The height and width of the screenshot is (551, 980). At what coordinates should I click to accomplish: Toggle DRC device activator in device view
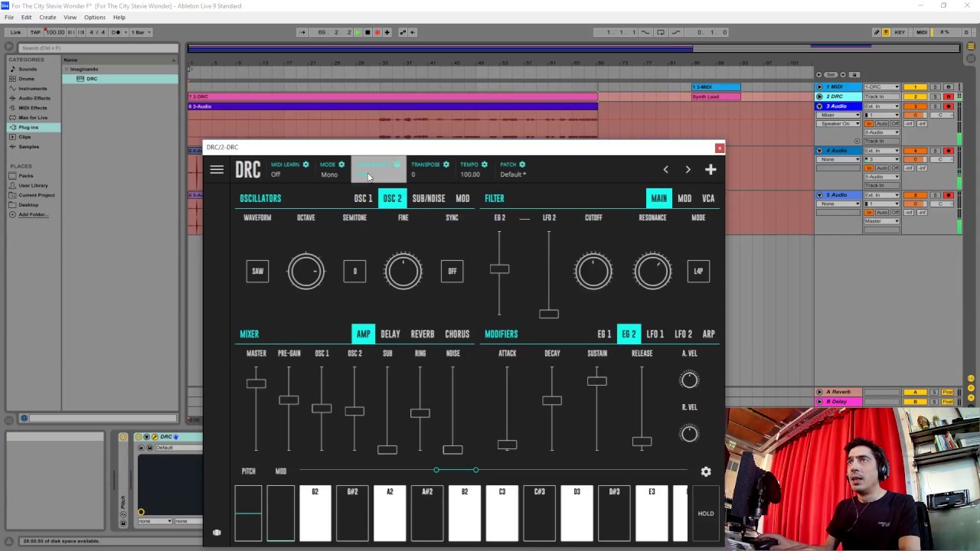[x=139, y=437]
